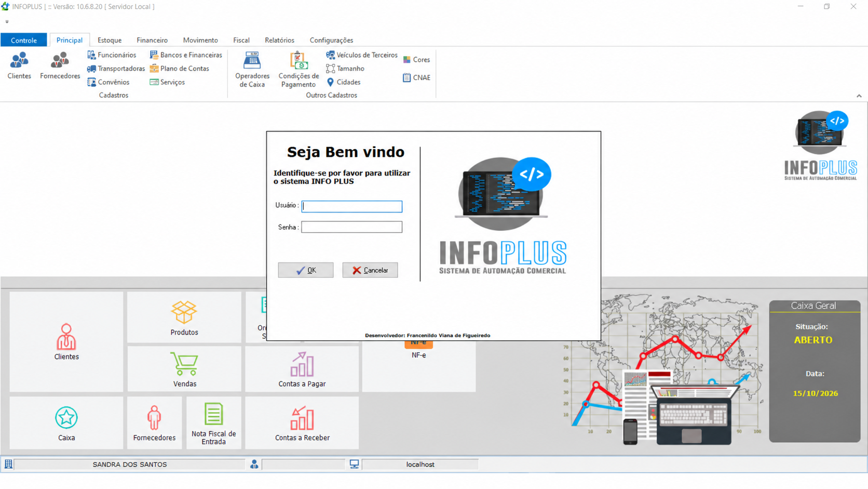The height and width of the screenshot is (489, 868).
Task: Click the Cancelar login button
Action: point(370,270)
